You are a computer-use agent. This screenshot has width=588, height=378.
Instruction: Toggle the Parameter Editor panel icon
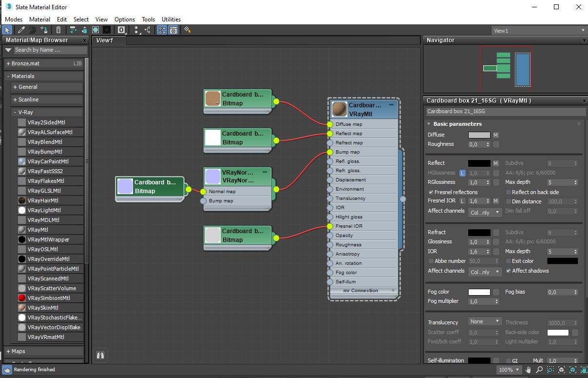click(x=173, y=30)
